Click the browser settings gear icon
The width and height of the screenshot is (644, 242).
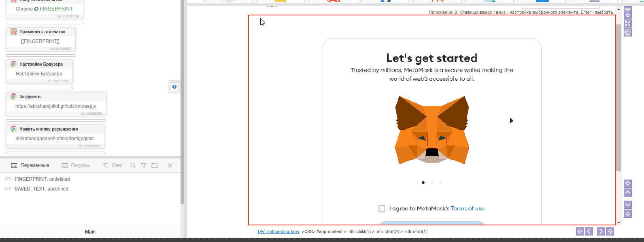[628, 32]
